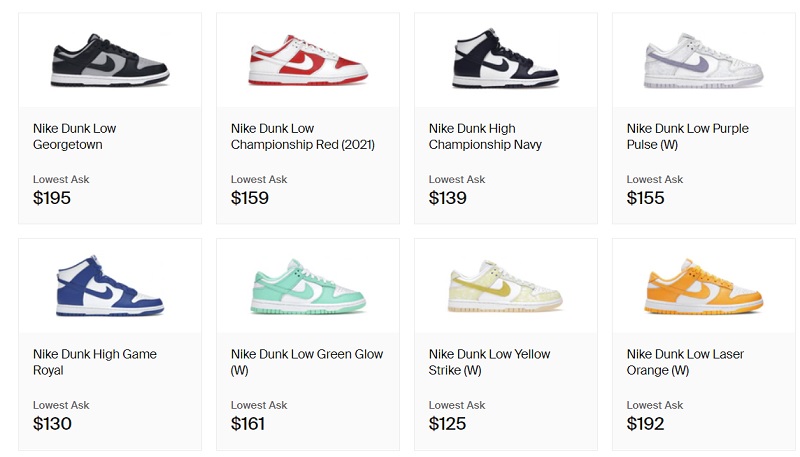Open the Dunk High Championship Navy shoe image
The height and width of the screenshot is (457, 800).
[x=506, y=58]
